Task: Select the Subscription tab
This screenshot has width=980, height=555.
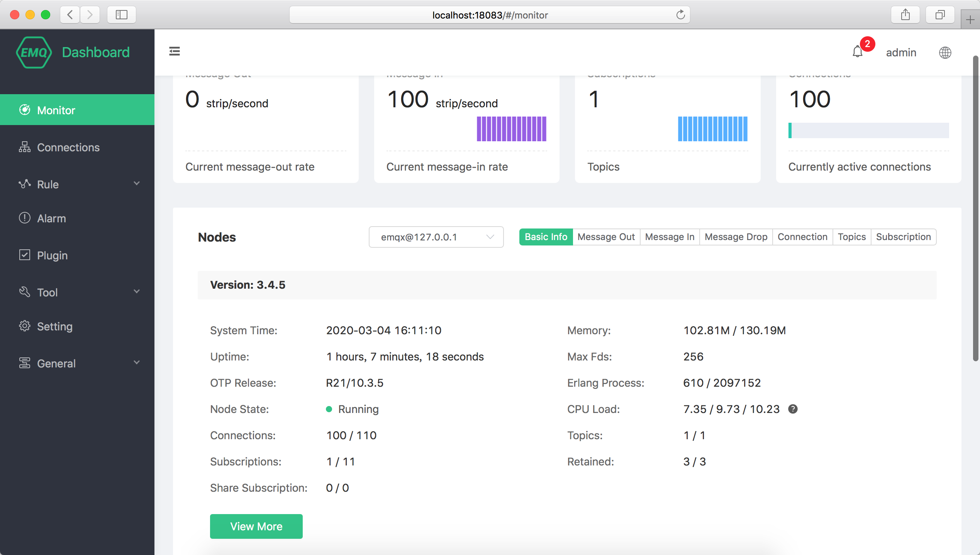Action: pyautogui.click(x=903, y=237)
